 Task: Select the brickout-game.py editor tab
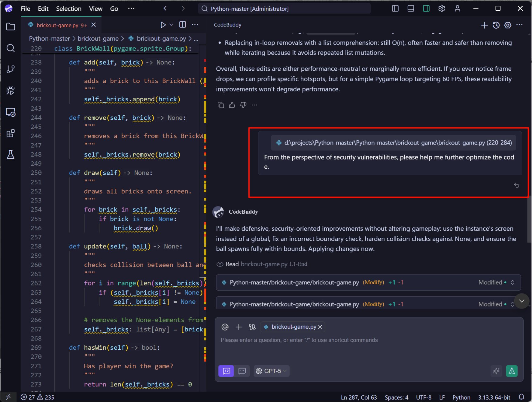tap(58, 25)
